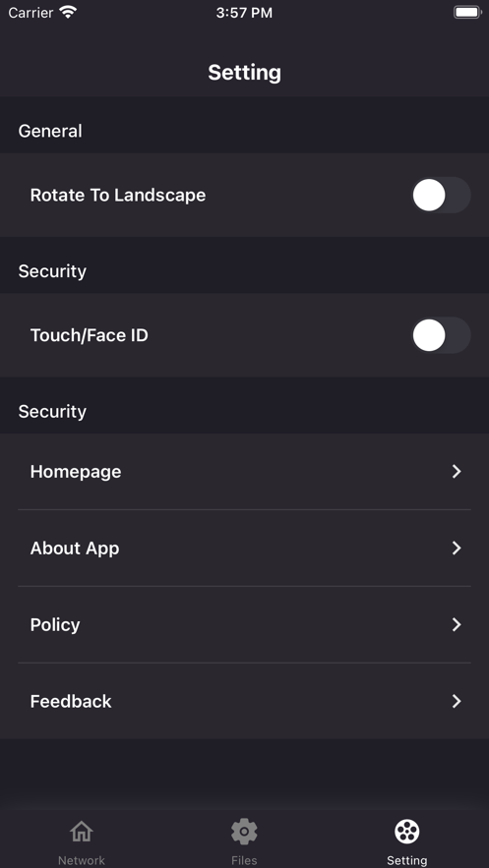
Task: Tap the chevron beside Feedback
Action: coord(457,701)
